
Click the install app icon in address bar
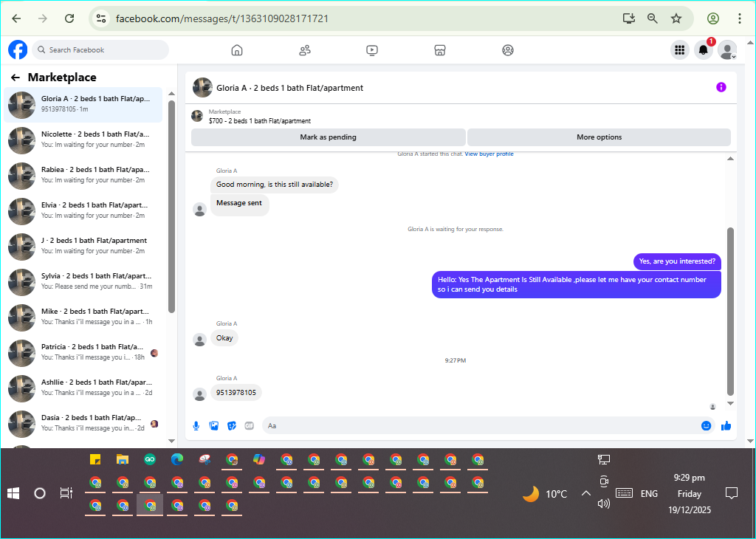point(629,18)
